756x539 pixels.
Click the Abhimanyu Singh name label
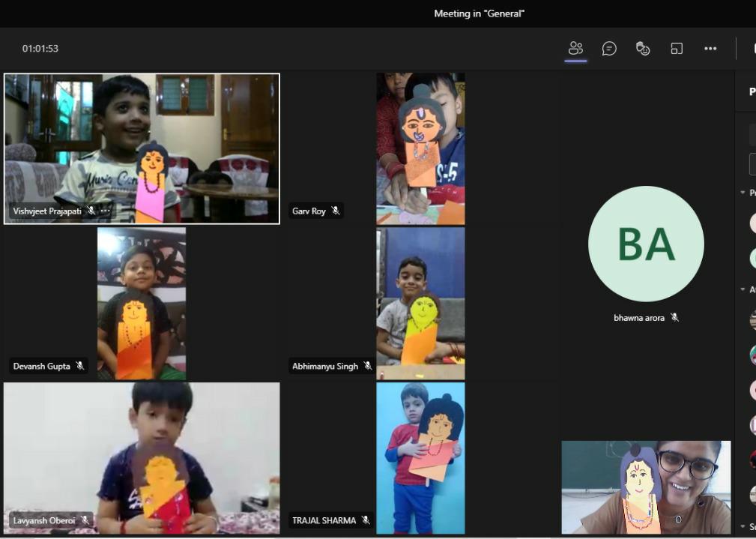tap(325, 367)
